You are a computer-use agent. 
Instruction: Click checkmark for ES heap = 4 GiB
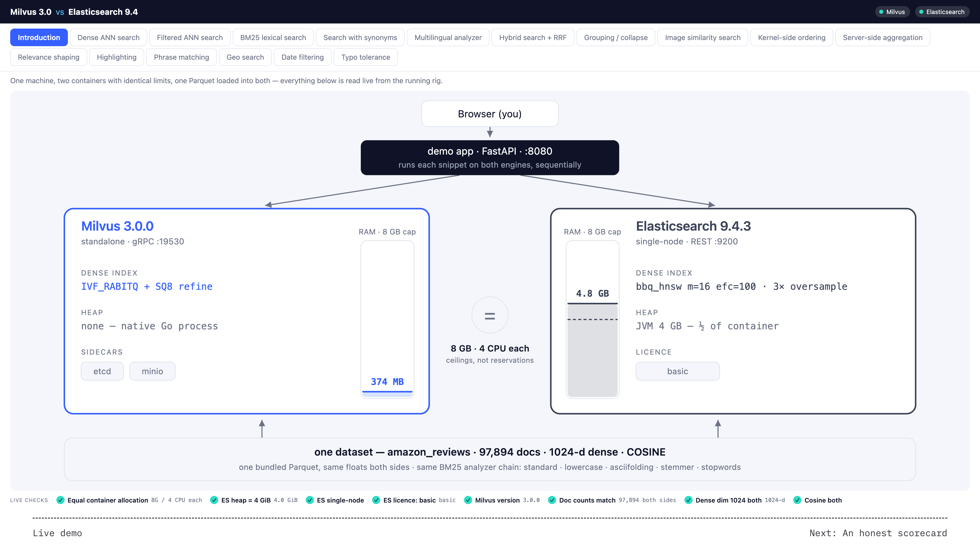coord(214,500)
